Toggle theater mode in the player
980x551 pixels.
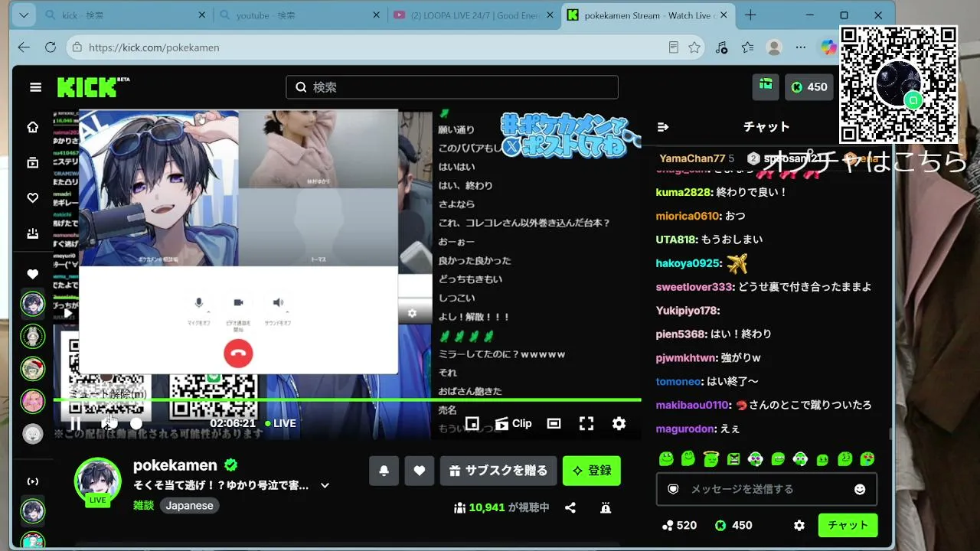[x=554, y=423]
